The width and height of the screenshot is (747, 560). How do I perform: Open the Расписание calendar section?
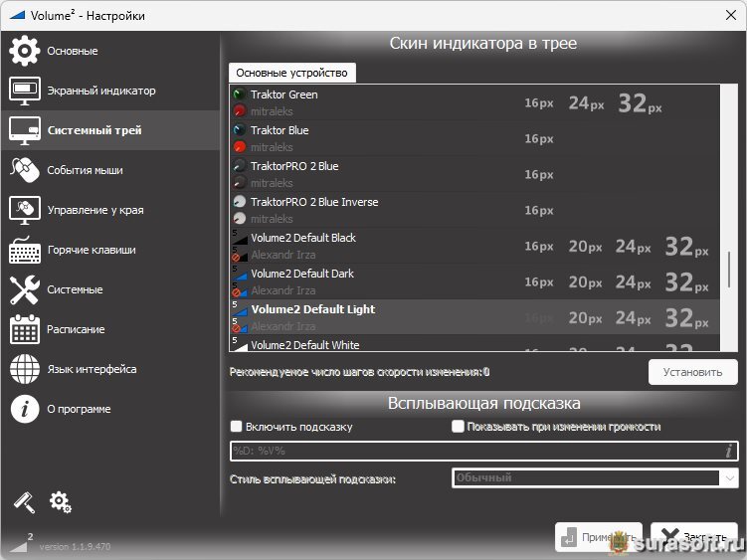tap(76, 329)
